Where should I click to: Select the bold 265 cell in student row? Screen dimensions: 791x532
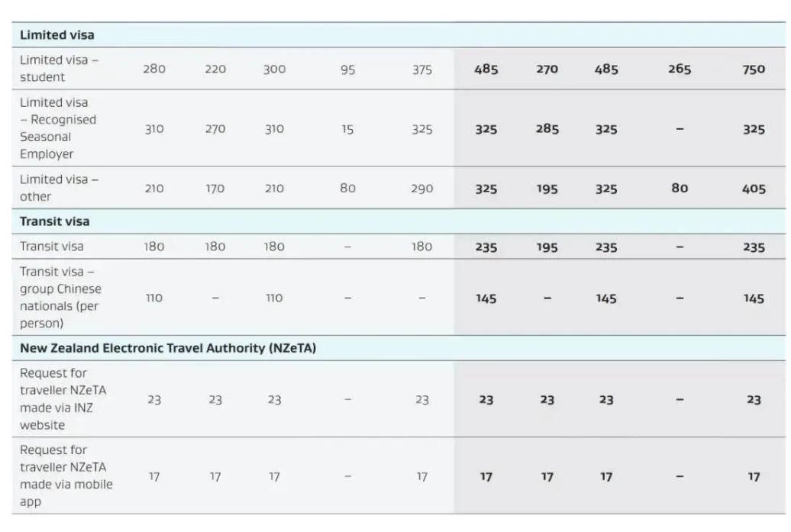tap(679, 69)
